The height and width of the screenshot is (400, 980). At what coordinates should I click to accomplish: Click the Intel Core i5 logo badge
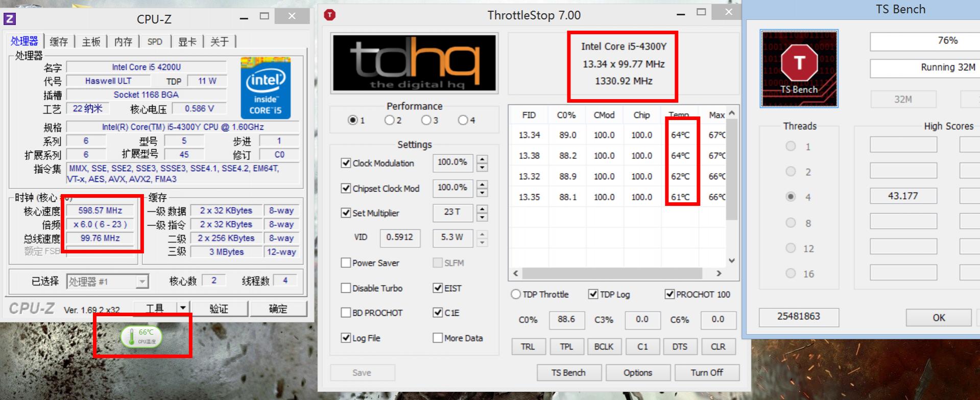coord(266,88)
